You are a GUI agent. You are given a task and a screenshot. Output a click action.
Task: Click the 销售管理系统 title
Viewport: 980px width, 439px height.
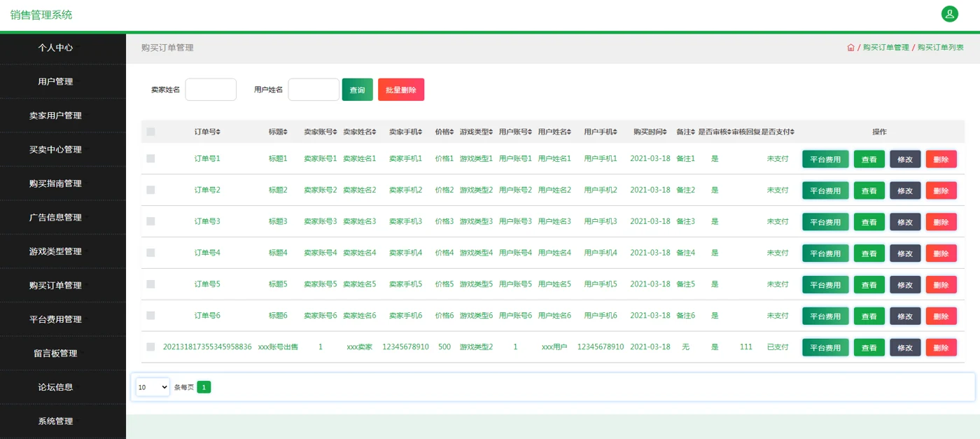click(41, 15)
